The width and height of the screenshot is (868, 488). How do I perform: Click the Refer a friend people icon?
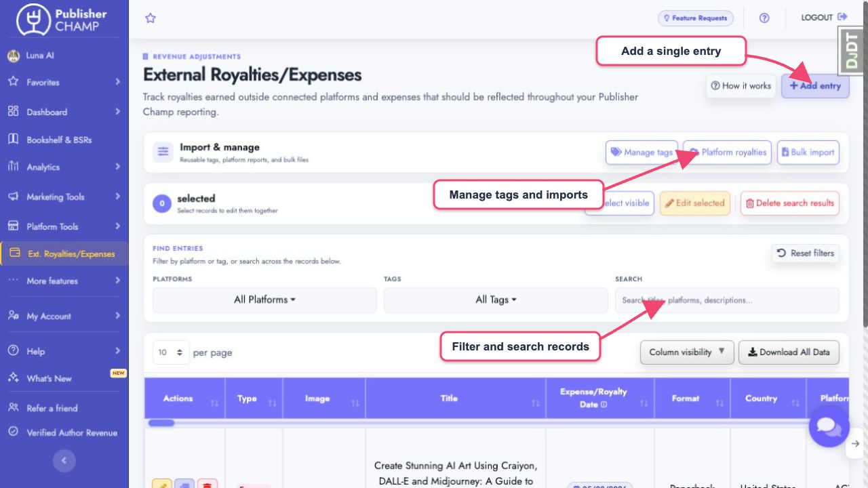13,407
